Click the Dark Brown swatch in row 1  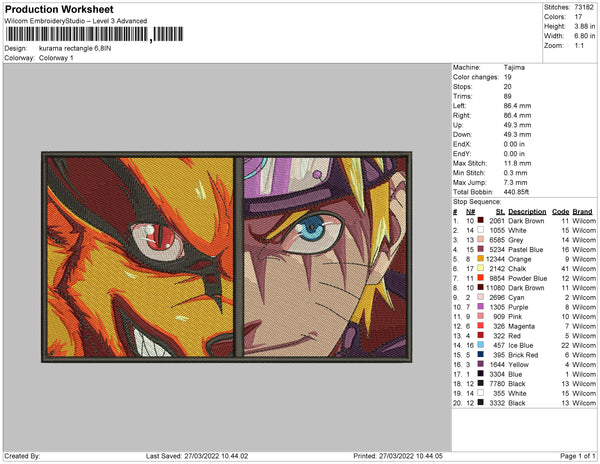coord(480,220)
